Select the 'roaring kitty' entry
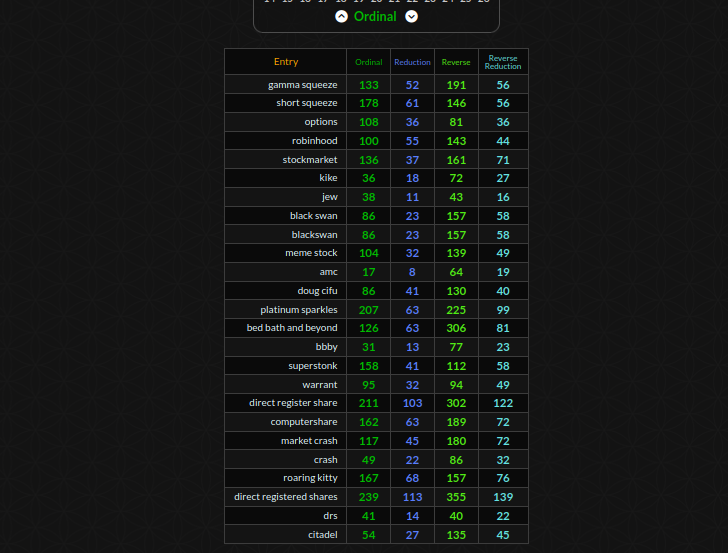728x553 pixels. point(311,478)
